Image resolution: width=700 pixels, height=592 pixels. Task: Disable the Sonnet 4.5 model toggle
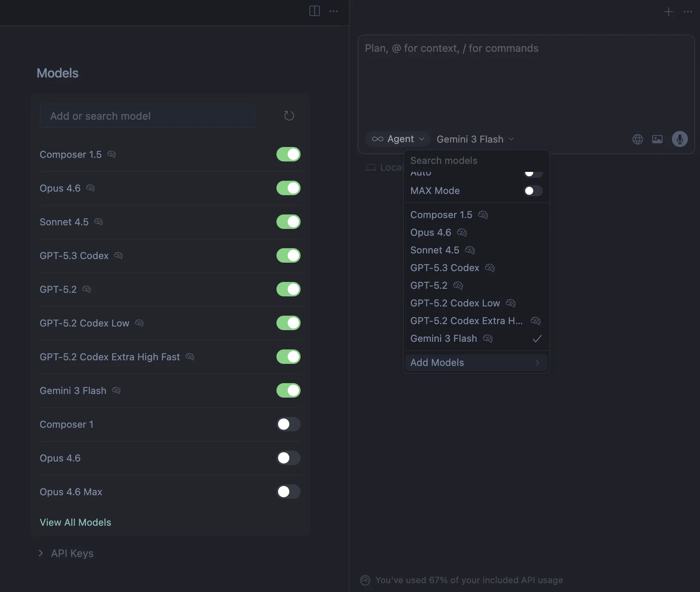tap(288, 222)
